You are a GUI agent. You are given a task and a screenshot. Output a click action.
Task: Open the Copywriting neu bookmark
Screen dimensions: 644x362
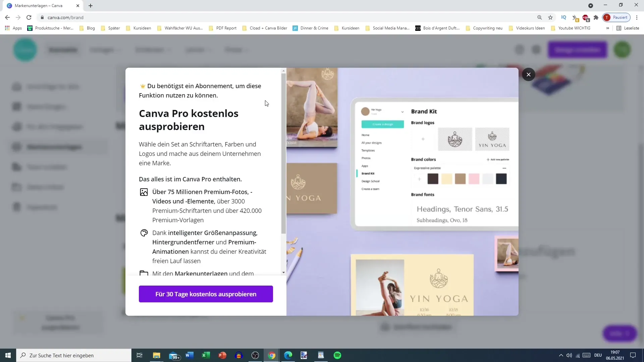(484, 28)
